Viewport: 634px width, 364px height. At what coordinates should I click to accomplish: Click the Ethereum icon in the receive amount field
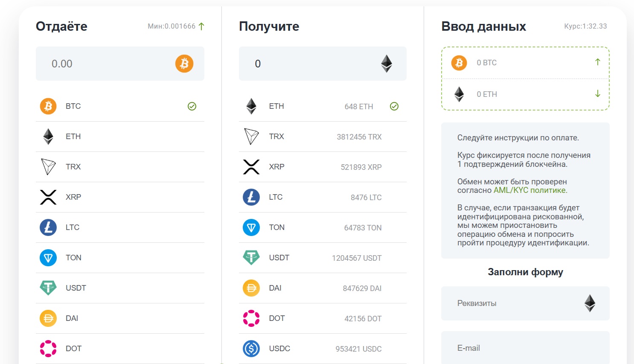[x=387, y=64]
